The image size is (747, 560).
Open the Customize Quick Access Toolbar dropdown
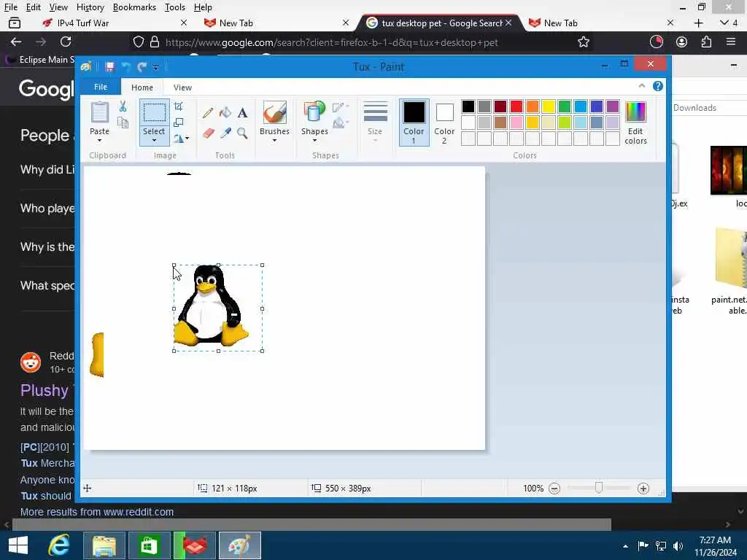[156, 67]
